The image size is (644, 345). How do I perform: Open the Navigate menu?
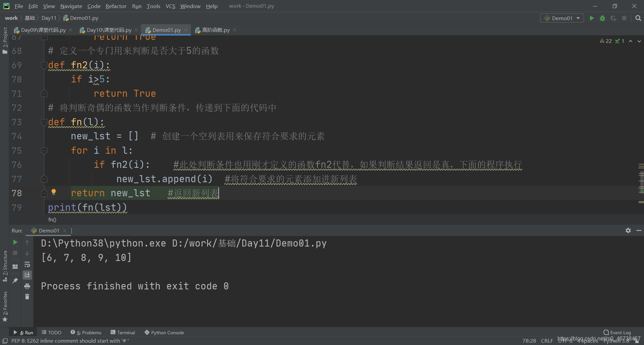coord(71,6)
